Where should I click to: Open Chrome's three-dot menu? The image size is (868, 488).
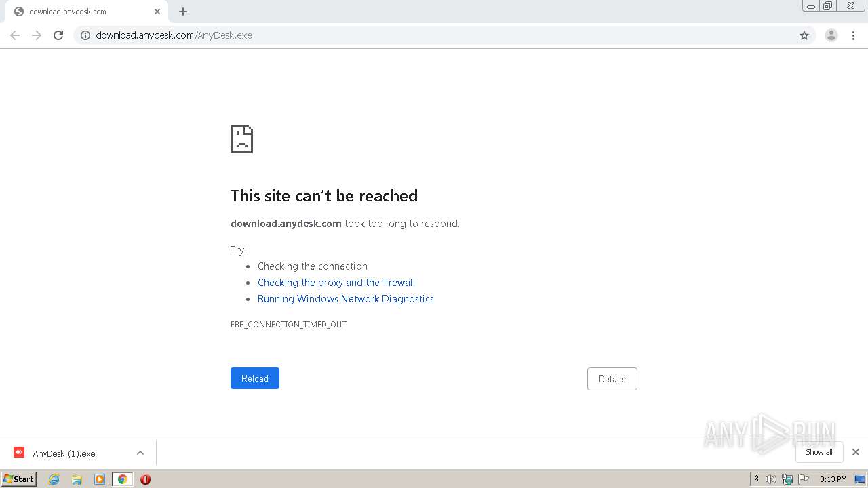854,35
